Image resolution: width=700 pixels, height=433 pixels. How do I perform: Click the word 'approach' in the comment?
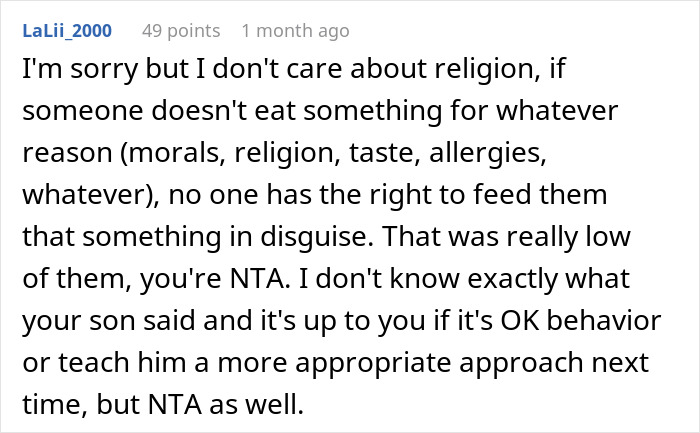[x=521, y=363]
